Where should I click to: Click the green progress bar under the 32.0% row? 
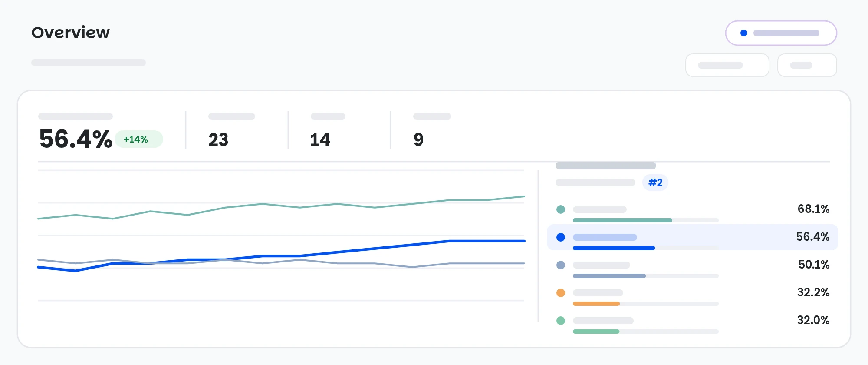[x=596, y=332]
